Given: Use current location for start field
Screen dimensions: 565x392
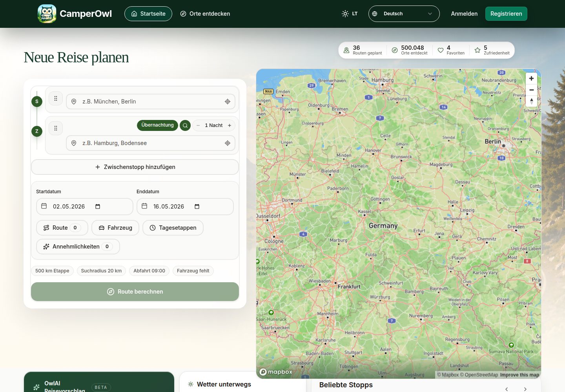Looking at the screenshot, I should [228, 102].
